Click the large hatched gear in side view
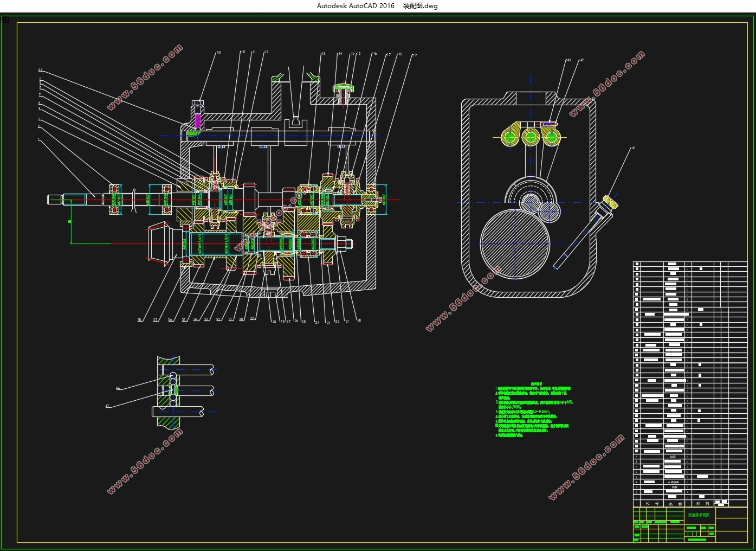Viewport: 756px width, 551px height. click(515, 242)
